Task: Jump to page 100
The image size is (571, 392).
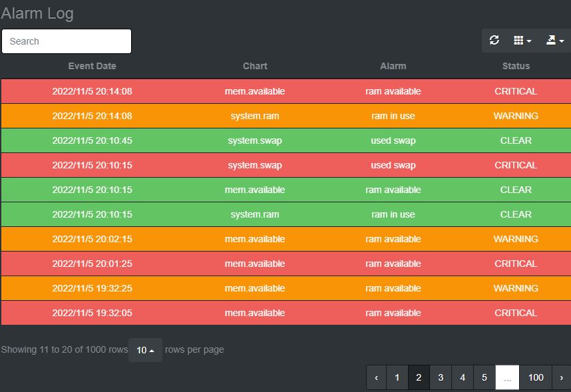Action: 535,377
